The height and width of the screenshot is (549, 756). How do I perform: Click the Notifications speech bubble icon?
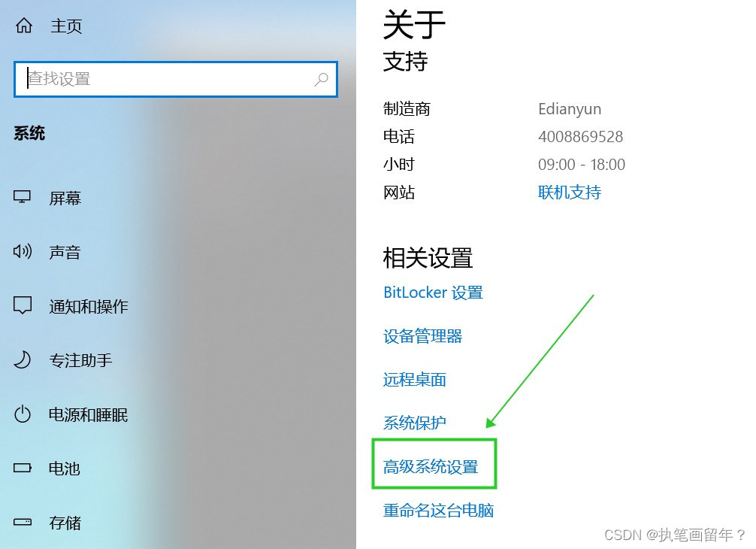point(23,305)
